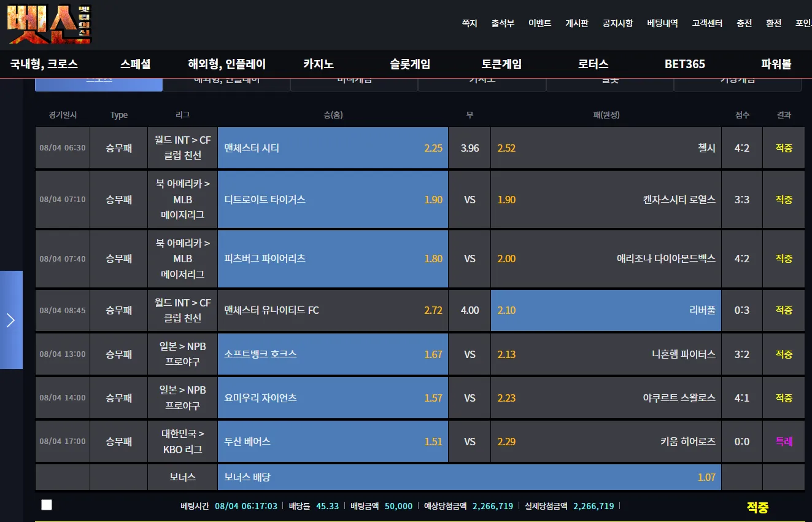Click the 예상당첨금액 2,266,719 value
The image size is (812, 522).
[x=493, y=506]
